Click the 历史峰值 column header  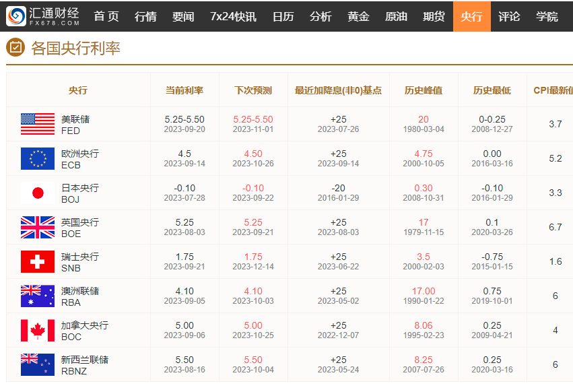(x=424, y=90)
